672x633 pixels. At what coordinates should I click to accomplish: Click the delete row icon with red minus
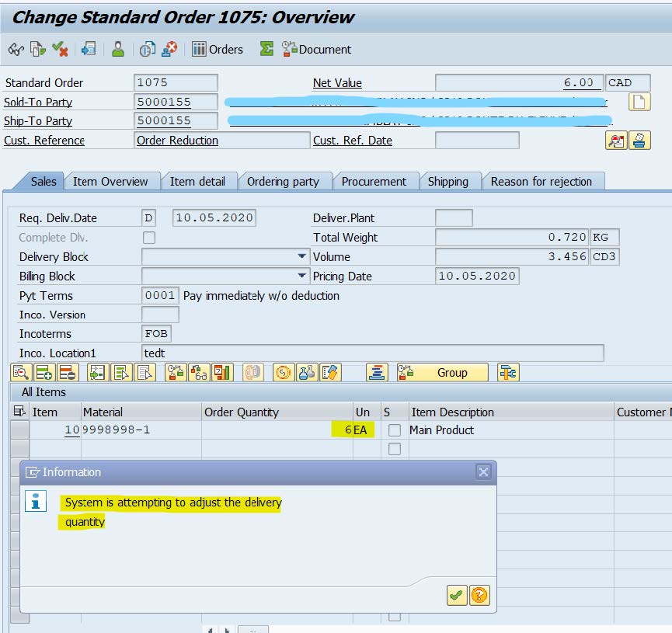[67, 373]
